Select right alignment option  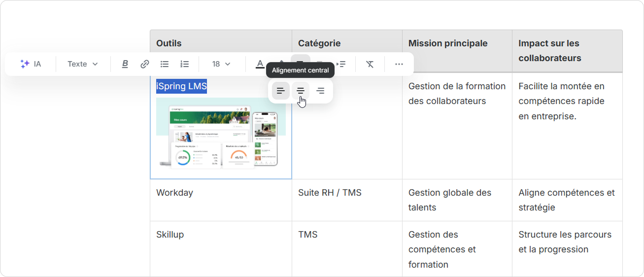(320, 91)
